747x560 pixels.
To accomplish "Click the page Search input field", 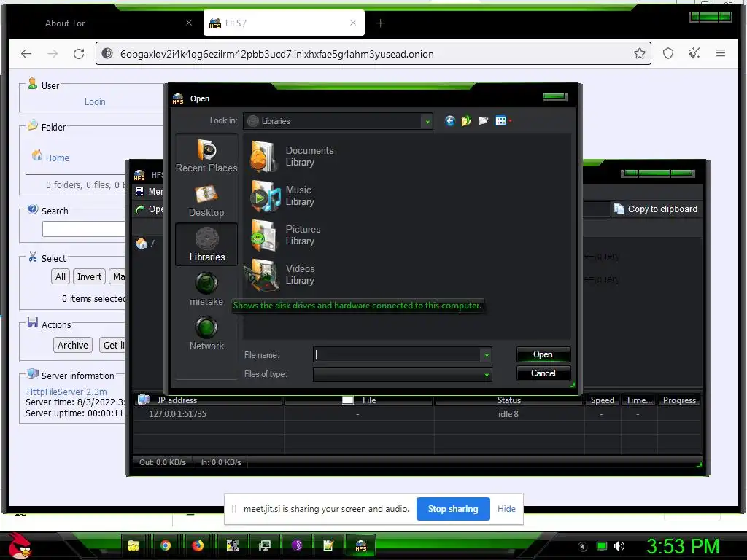I will (x=84, y=229).
